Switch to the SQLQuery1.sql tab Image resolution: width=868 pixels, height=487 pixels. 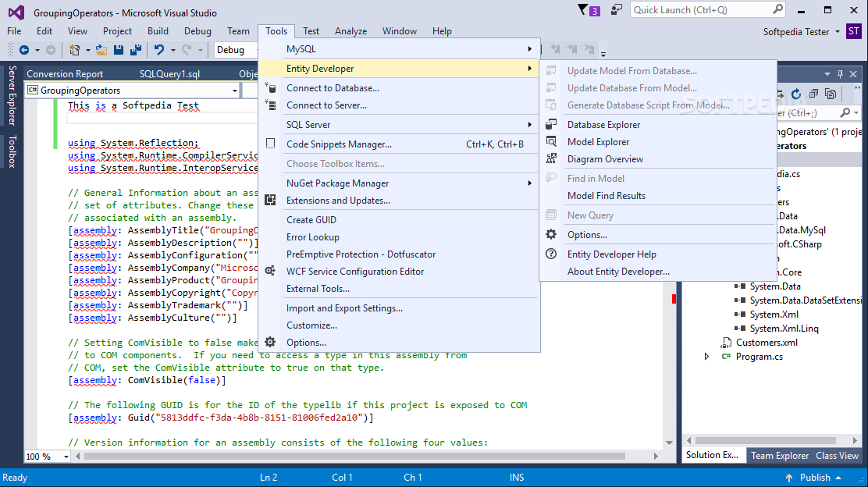(x=169, y=73)
